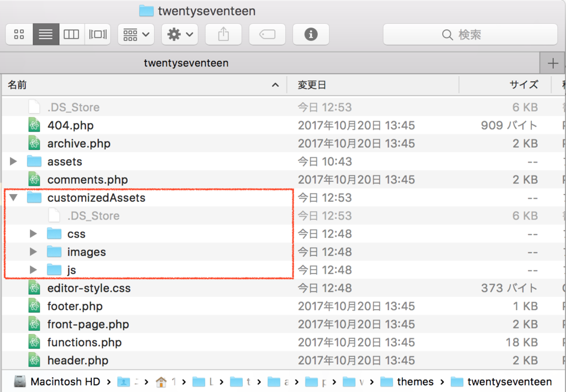Select the css folder icon

point(54,233)
